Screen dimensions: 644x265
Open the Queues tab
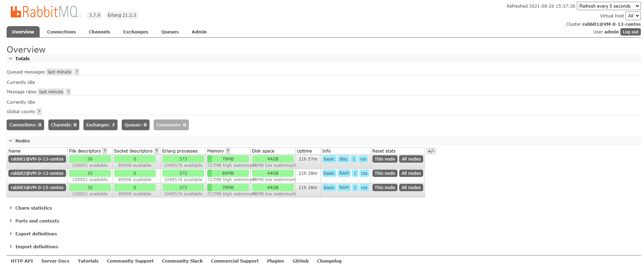tap(170, 32)
